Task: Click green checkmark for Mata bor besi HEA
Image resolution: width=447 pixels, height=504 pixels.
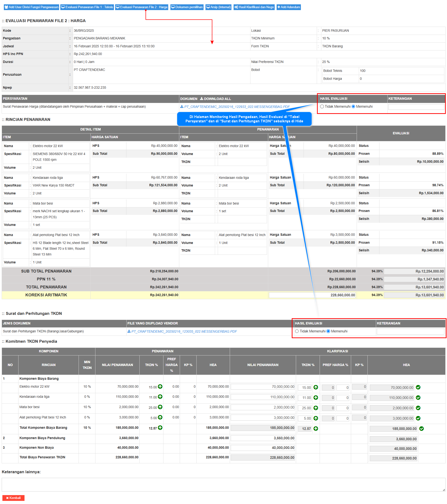Action: [418, 408]
